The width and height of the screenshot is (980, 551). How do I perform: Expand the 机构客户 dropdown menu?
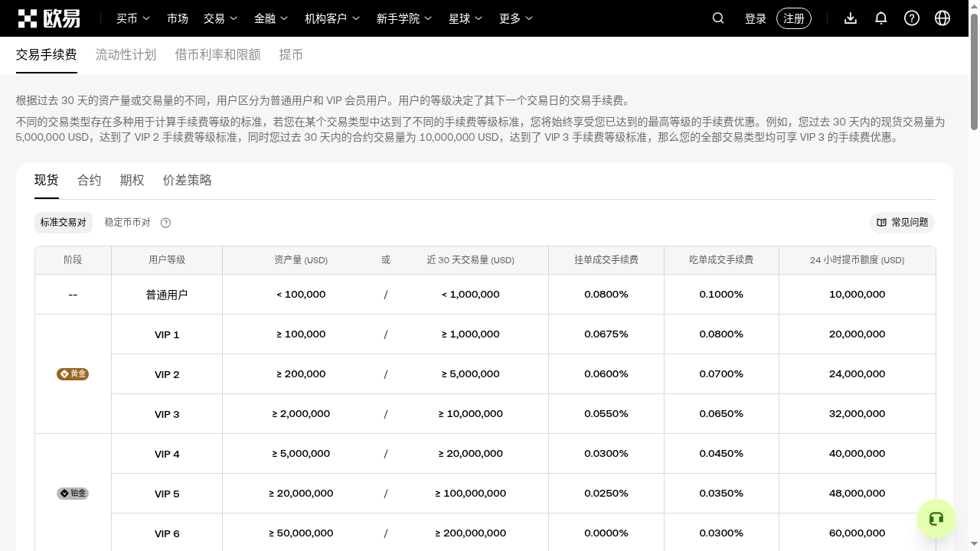pos(332,18)
